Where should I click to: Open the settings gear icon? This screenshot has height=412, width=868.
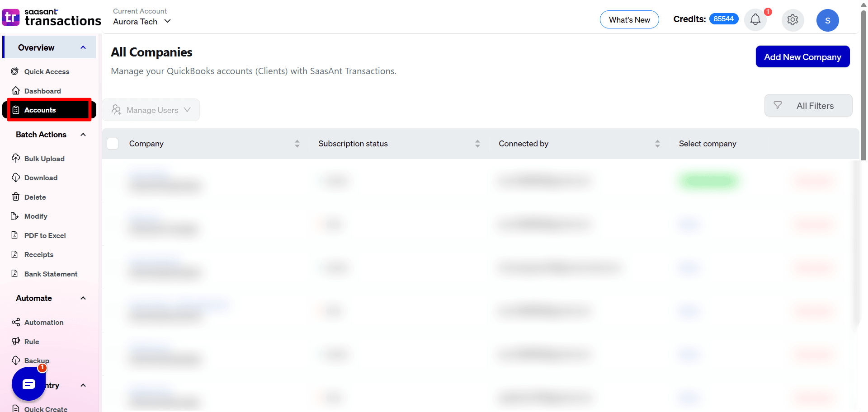click(x=793, y=20)
